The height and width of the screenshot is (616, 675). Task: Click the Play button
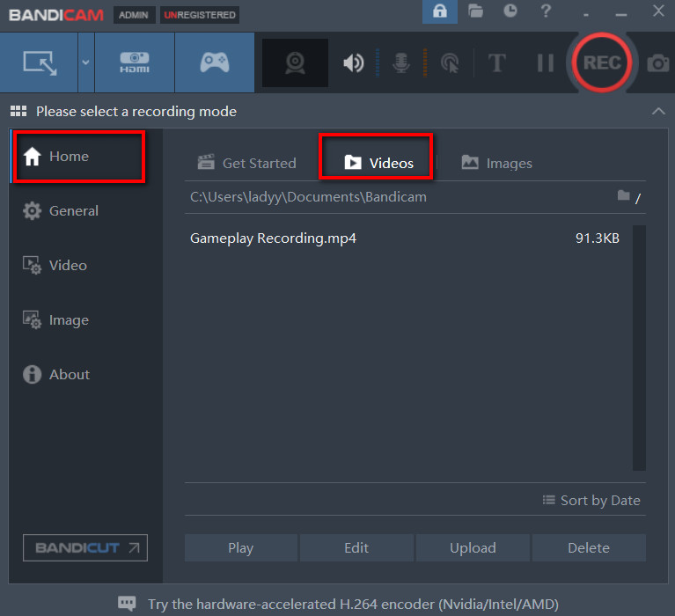pyautogui.click(x=240, y=547)
